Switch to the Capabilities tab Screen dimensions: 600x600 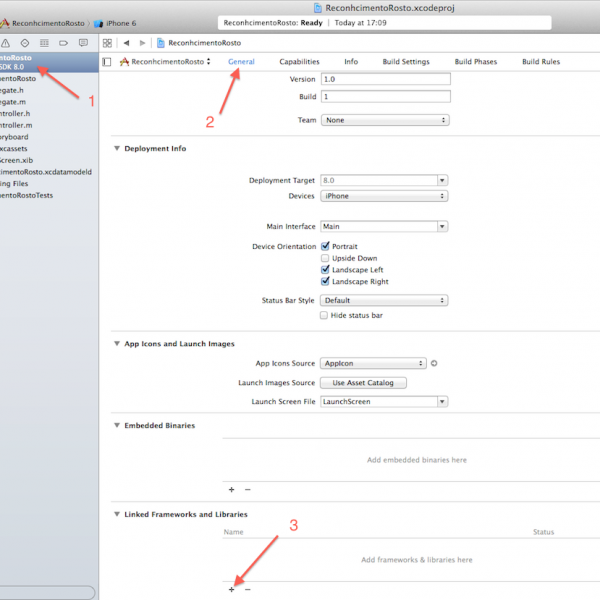point(299,62)
